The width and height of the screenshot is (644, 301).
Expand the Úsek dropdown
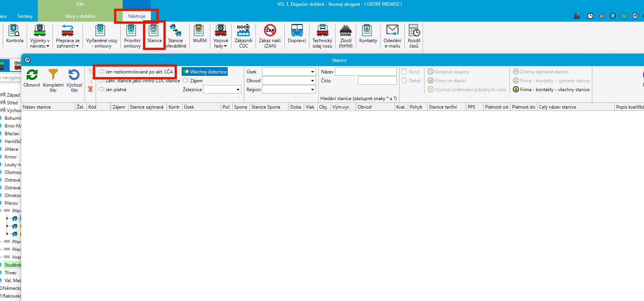tap(312, 71)
